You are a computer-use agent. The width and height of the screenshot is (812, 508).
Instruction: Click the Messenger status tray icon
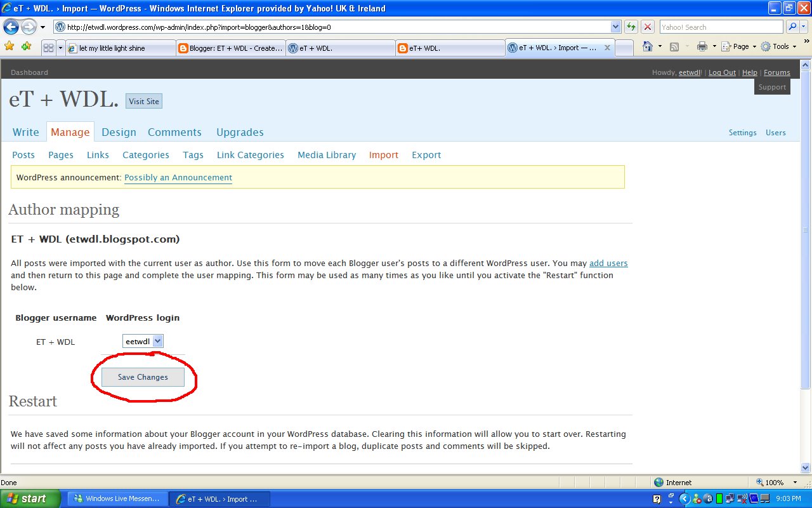click(697, 498)
